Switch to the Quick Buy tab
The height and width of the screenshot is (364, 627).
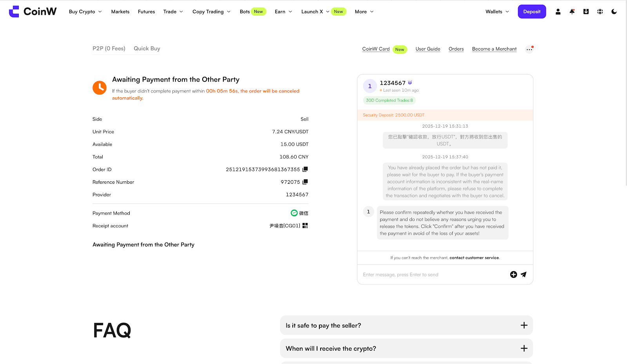point(147,49)
